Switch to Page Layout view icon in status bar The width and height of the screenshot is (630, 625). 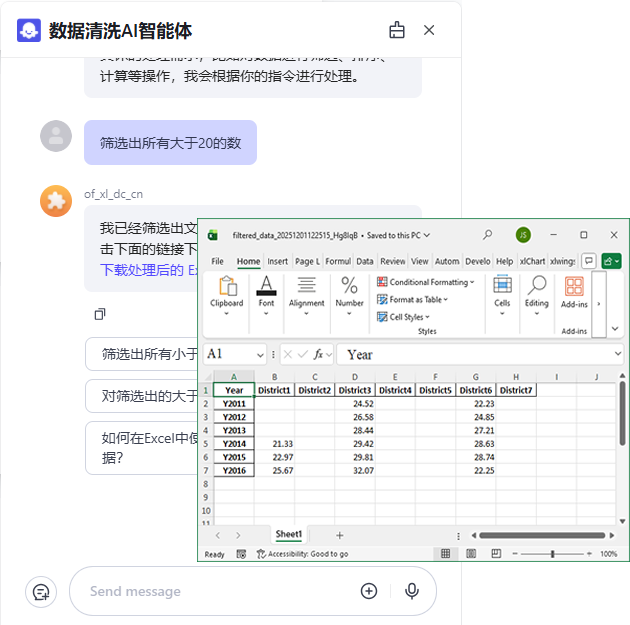[471, 554]
